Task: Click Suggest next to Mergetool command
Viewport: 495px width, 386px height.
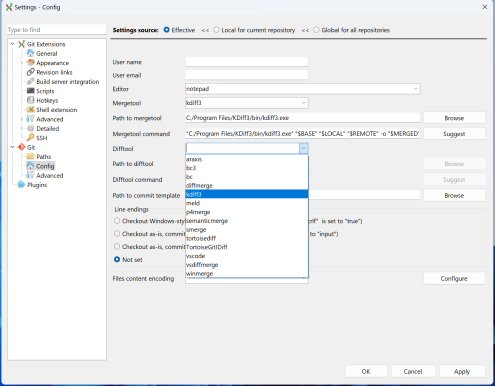Action: pos(454,134)
